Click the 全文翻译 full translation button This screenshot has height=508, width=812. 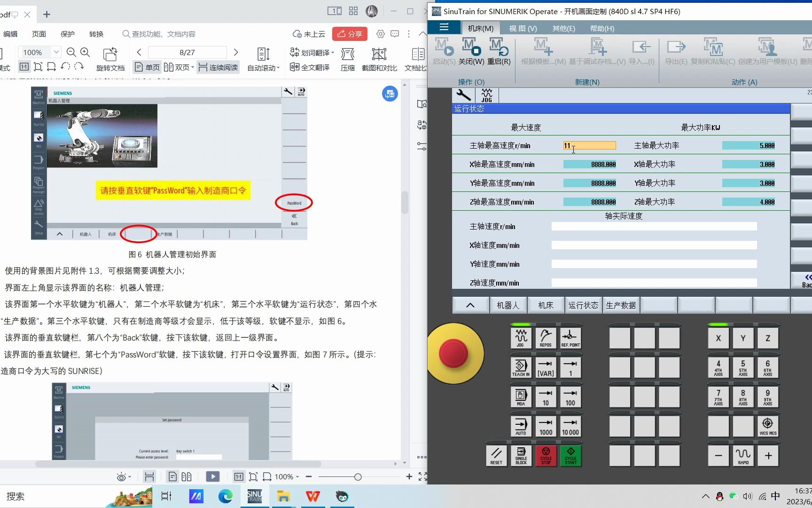click(x=310, y=67)
